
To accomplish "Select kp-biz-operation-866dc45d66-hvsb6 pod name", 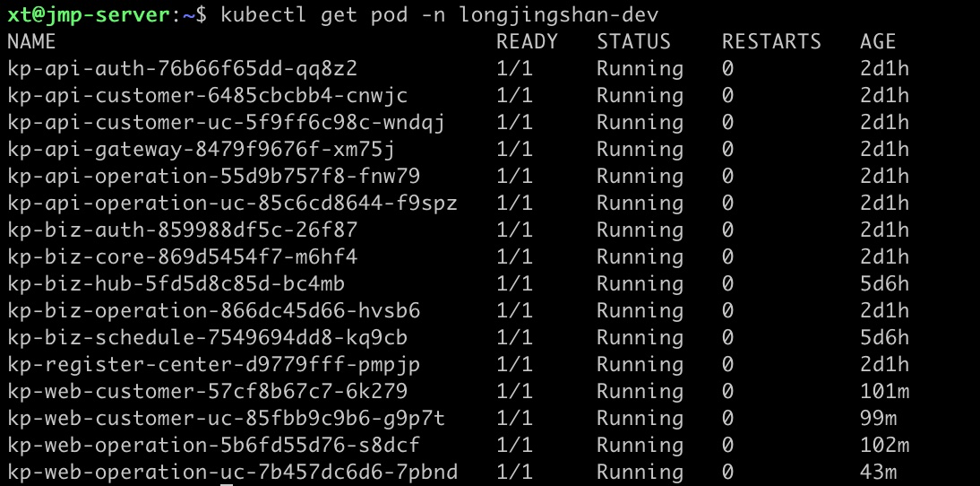I will tap(214, 311).
